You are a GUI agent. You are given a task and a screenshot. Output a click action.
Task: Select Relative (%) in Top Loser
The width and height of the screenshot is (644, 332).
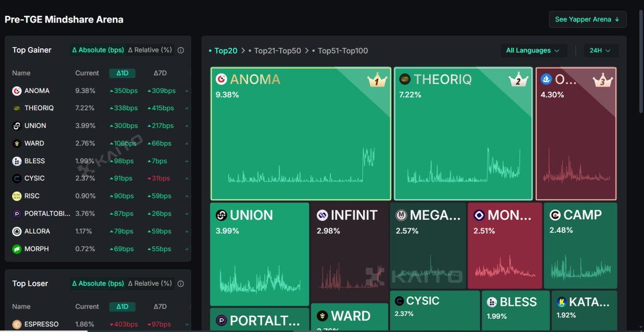point(150,284)
